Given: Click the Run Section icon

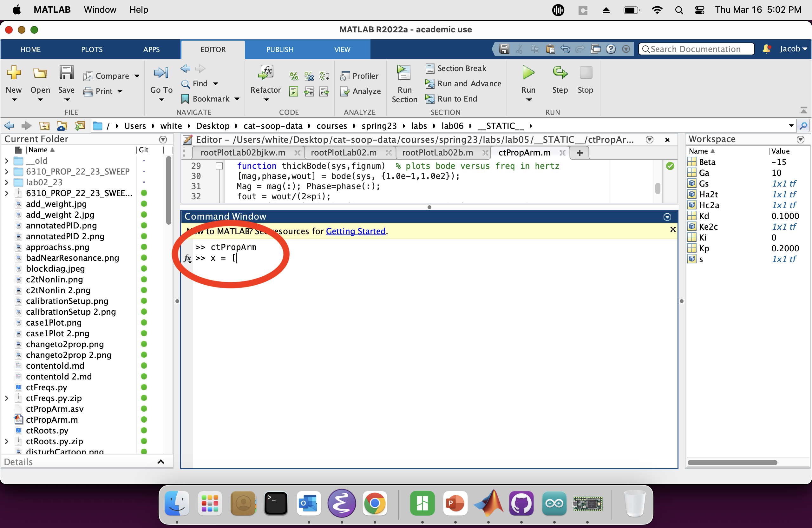Looking at the screenshot, I should pyautogui.click(x=404, y=73).
